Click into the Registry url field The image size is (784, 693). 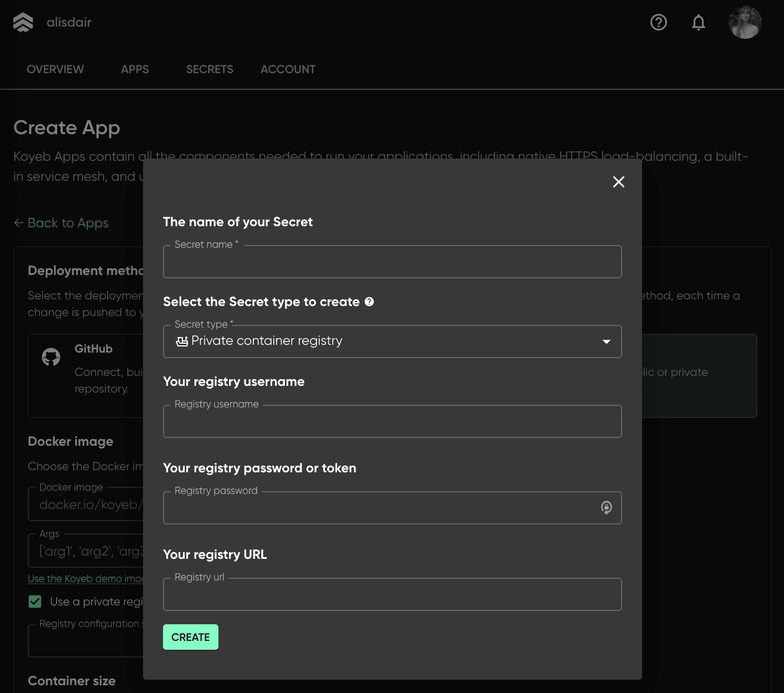coord(392,595)
